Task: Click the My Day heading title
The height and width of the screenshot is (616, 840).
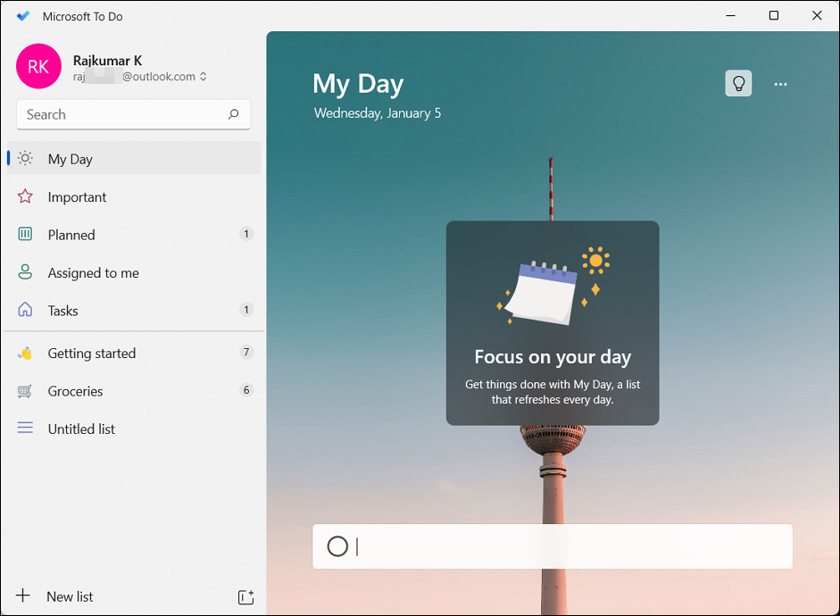Action: pyautogui.click(x=358, y=85)
